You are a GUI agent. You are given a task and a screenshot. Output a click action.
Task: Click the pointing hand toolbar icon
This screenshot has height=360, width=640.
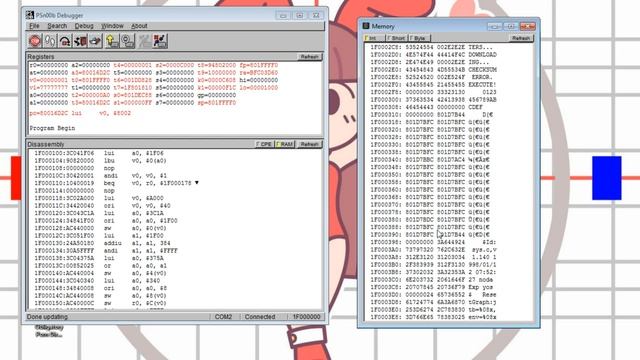[x=95, y=41]
